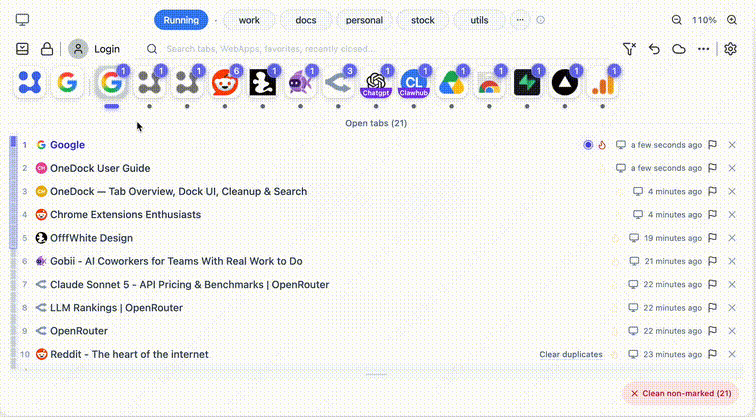Viewport: 756px width, 417px height.
Task: Open the Google Drive dock icon
Action: [451, 83]
